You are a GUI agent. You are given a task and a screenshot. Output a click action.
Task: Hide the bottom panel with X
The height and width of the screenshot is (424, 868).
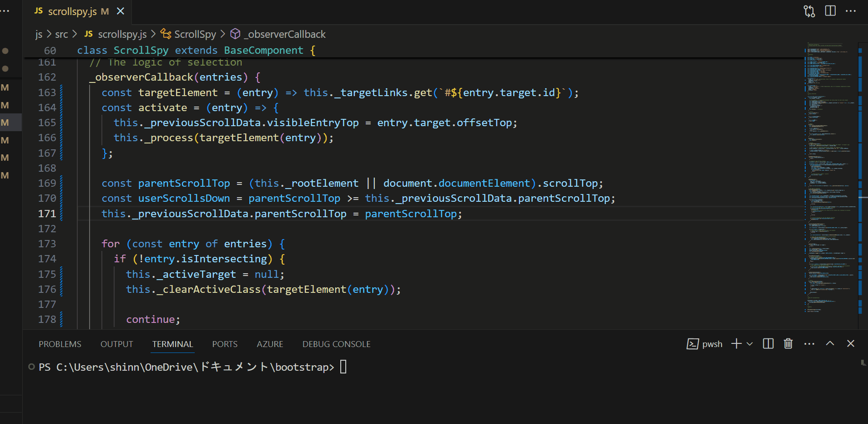[850, 344]
